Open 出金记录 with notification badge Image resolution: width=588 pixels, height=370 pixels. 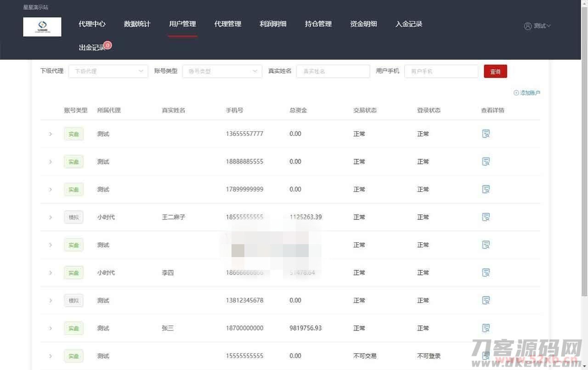[x=93, y=47]
